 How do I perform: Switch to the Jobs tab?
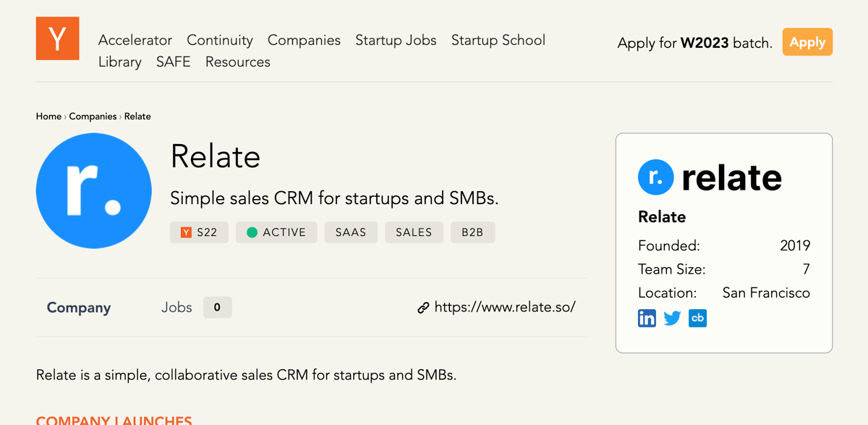[196, 308]
